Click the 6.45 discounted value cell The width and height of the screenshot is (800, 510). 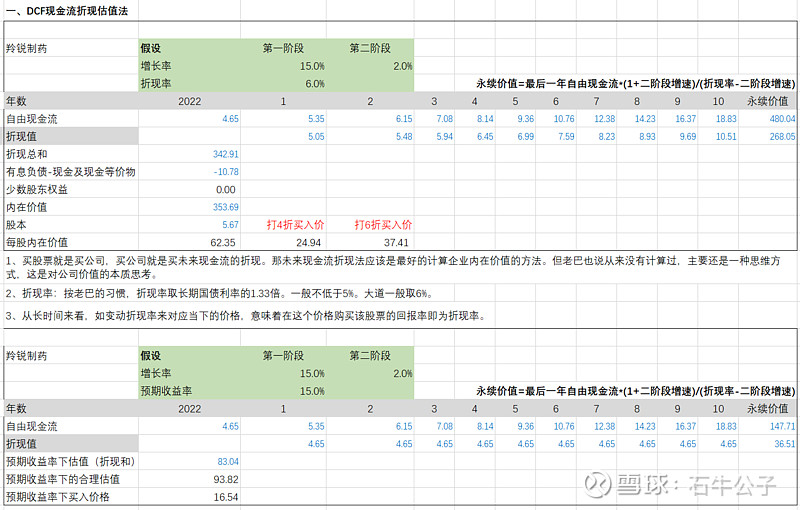(485, 137)
